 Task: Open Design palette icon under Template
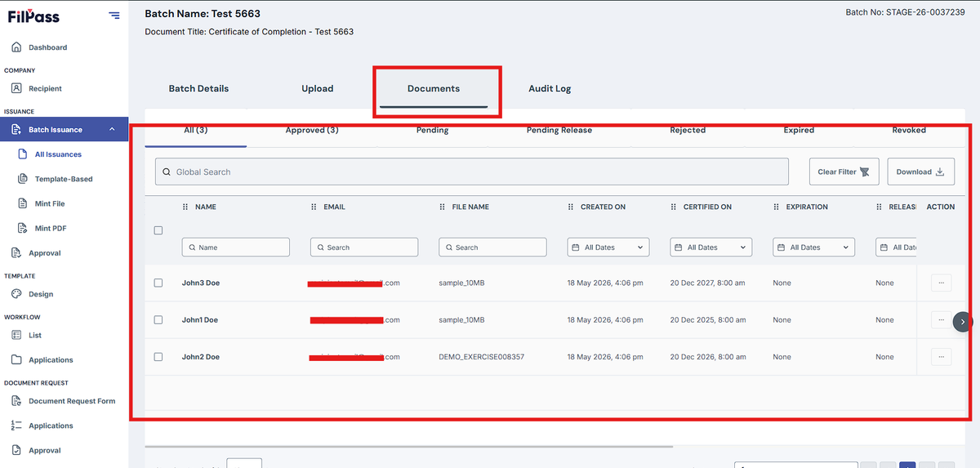pos(16,294)
